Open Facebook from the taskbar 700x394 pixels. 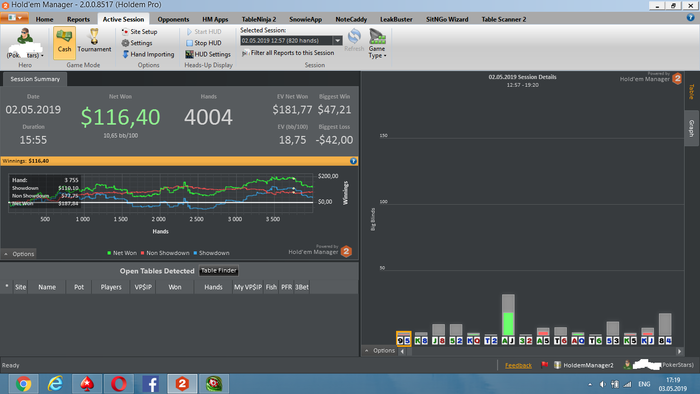pos(150,384)
